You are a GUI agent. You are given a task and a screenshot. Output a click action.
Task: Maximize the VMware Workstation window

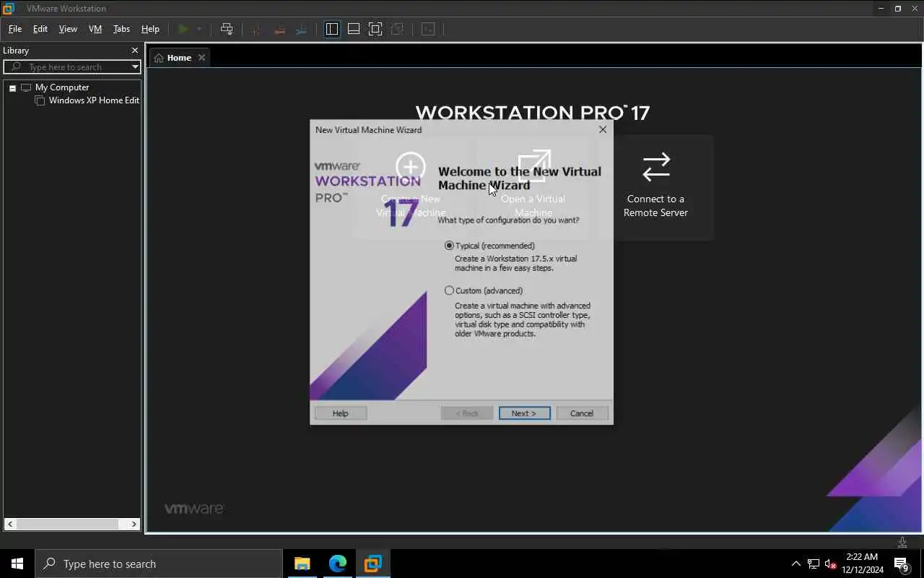tap(898, 9)
